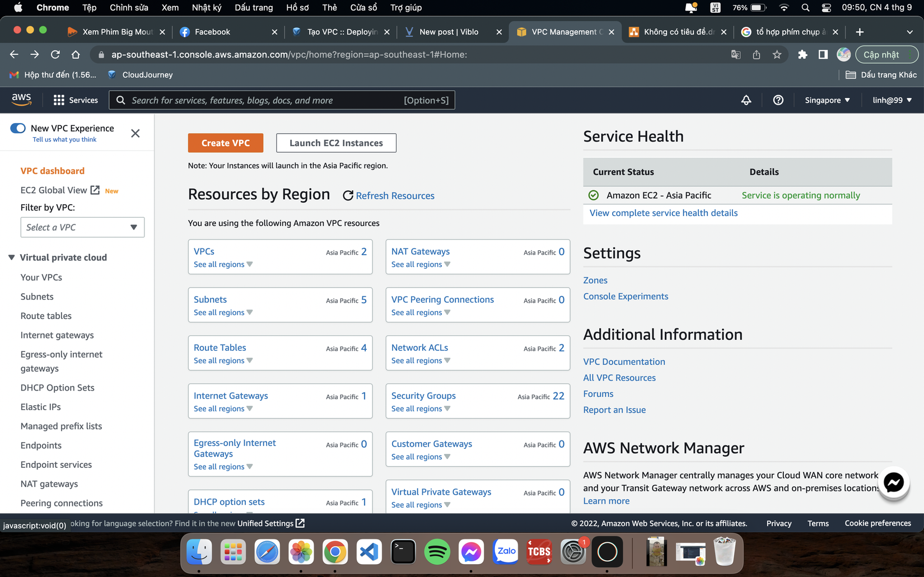
Task: Open the Elastic IPs sidebar item
Action: [x=40, y=407]
